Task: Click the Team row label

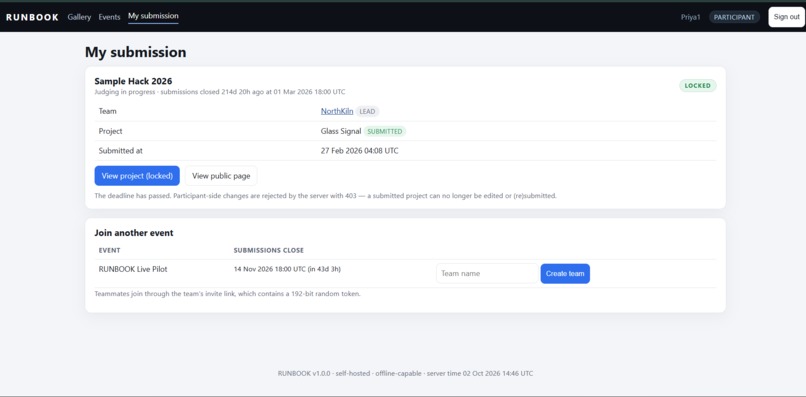Action: coord(107,111)
